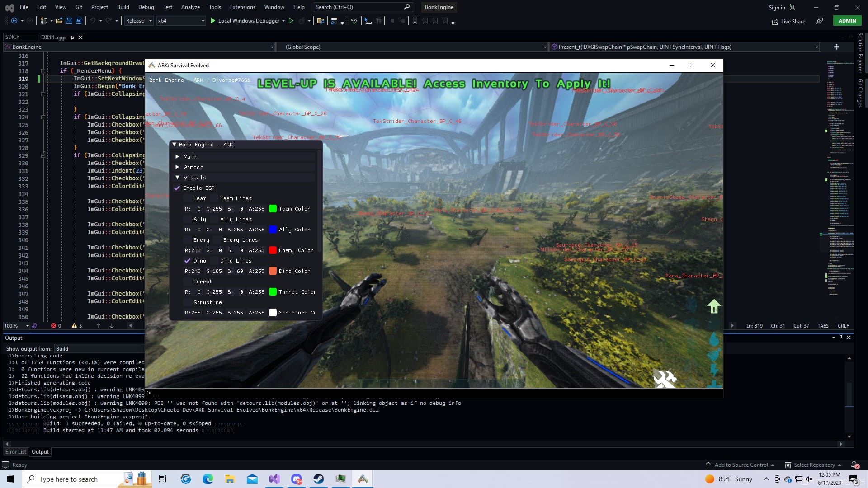This screenshot has height=488, width=868.
Task: Click the Navigate Backward toolbar icon
Action: click(x=14, y=21)
